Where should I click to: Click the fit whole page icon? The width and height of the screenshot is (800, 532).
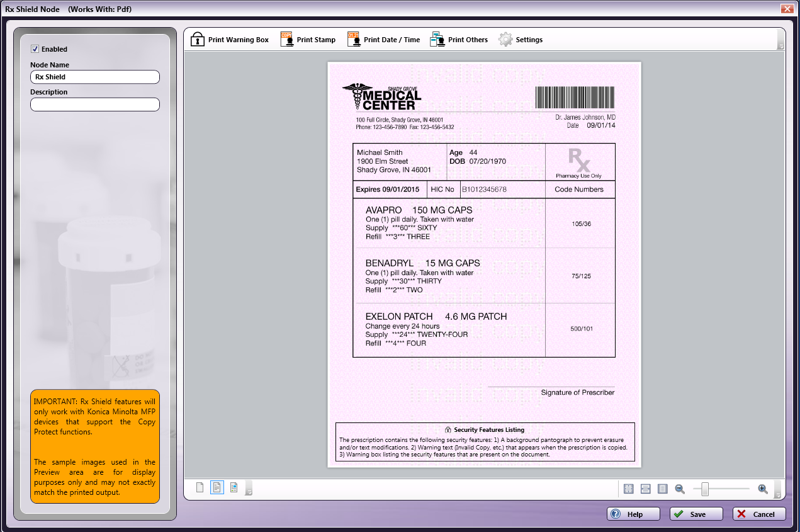(628, 489)
